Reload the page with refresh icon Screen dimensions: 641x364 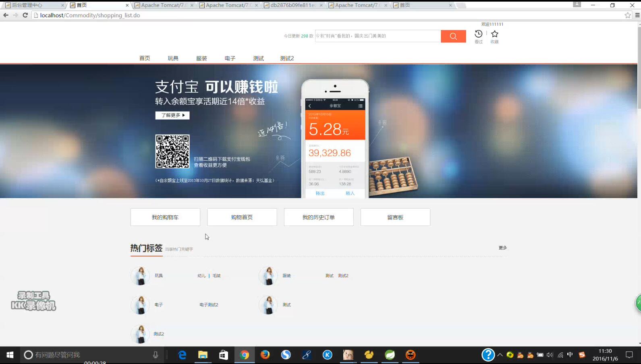(25, 15)
